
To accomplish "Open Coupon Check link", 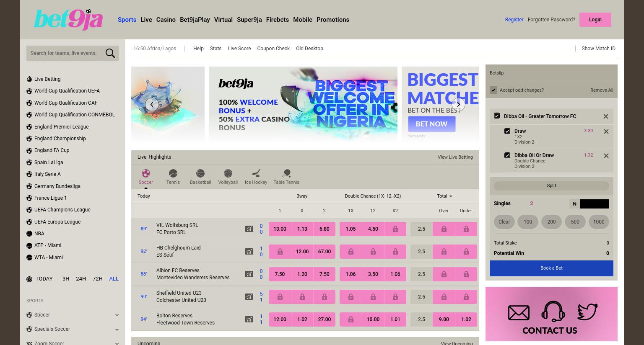I will (x=273, y=49).
